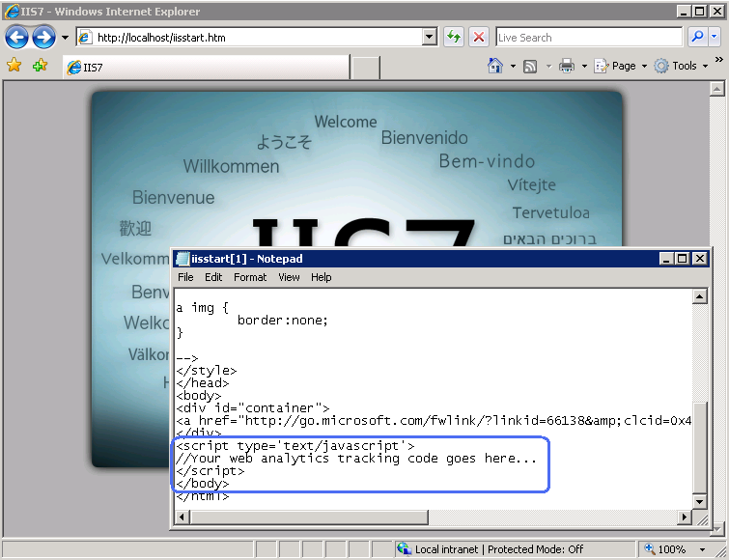Expand the Print options dropdown arrow
Image resolution: width=729 pixels, height=560 pixels.
pyautogui.click(x=584, y=66)
